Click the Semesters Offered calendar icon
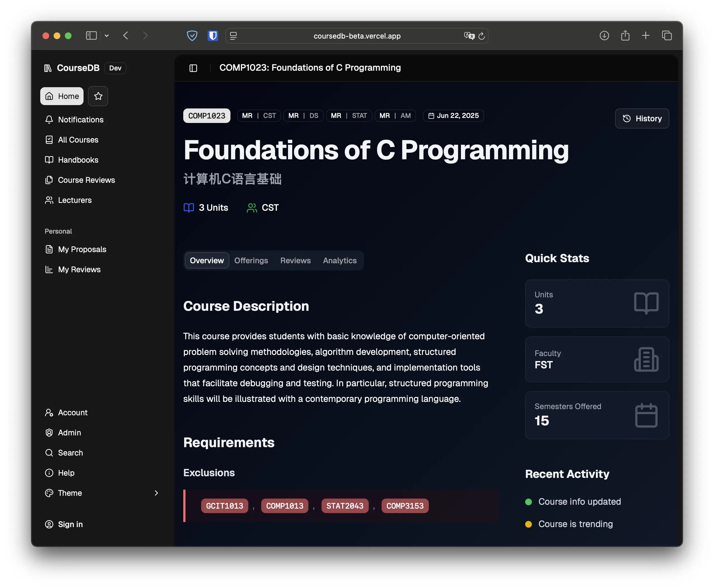The width and height of the screenshot is (714, 588). [x=646, y=415]
